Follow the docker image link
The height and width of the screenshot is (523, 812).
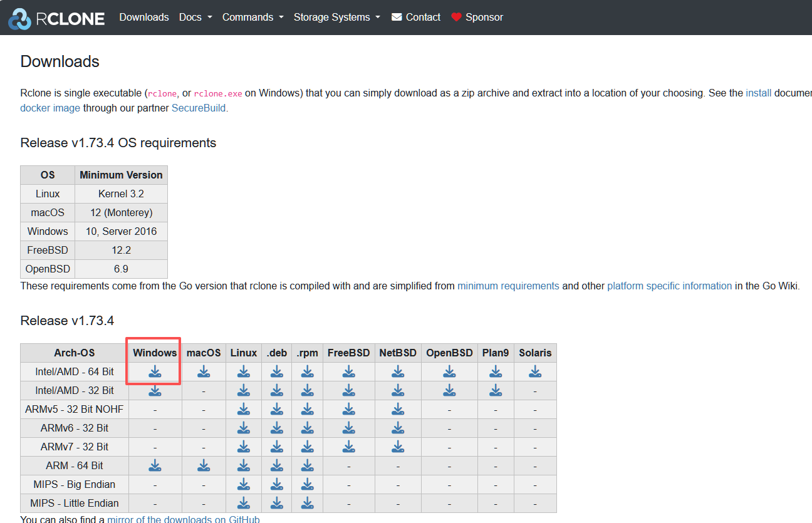[50, 108]
